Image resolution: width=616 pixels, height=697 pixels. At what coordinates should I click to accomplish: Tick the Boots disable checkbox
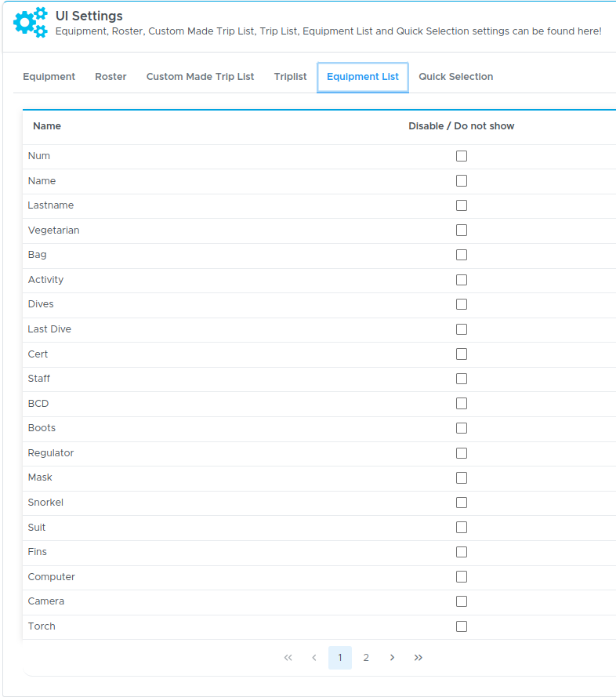click(x=462, y=428)
